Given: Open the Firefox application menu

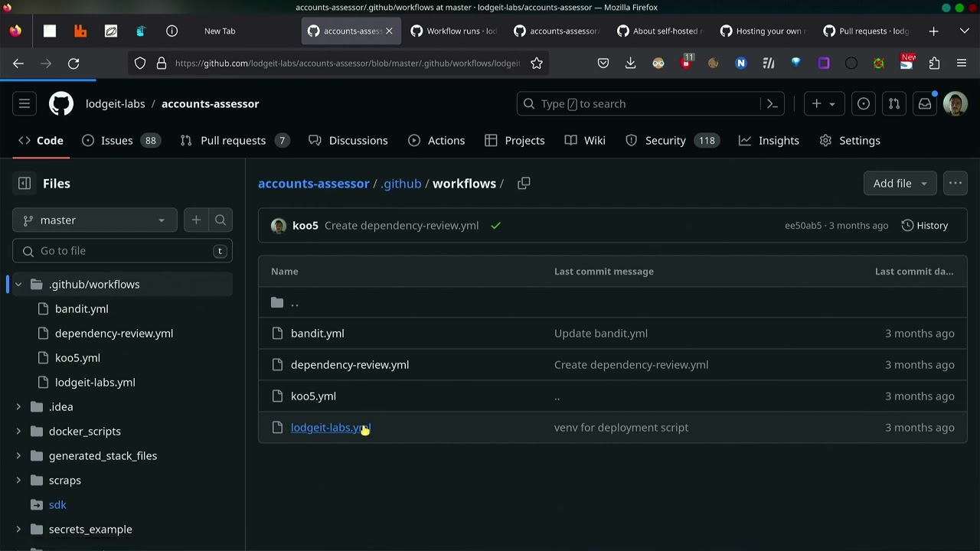Looking at the screenshot, I should (x=962, y=64).
